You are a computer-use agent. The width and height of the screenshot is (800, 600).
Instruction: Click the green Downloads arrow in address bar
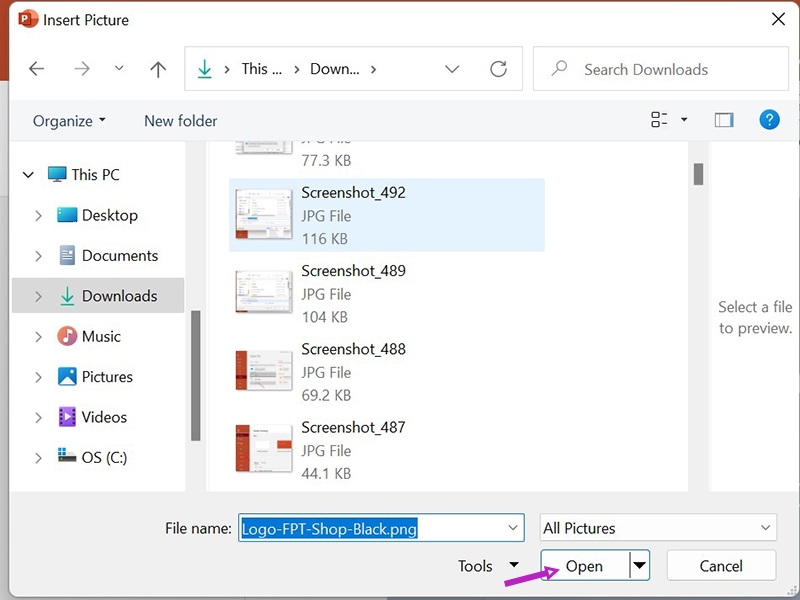point(204,69)
